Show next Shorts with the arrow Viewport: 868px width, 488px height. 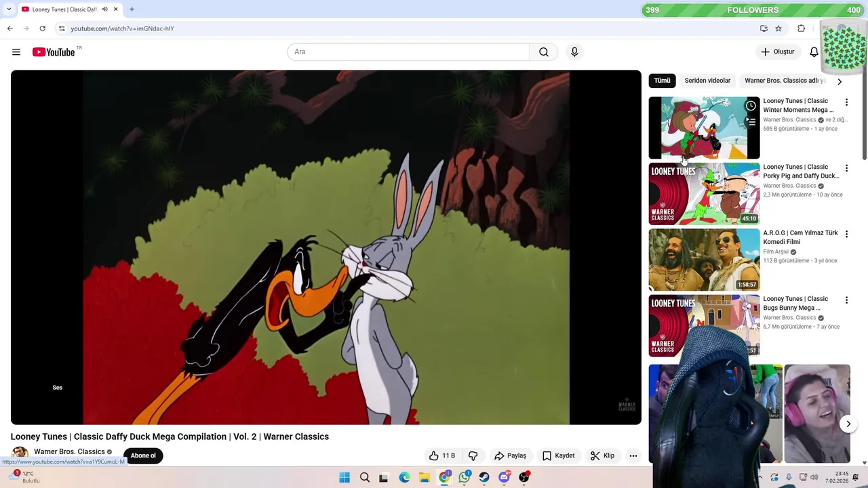pyautogui.click(x=848, y=424)
